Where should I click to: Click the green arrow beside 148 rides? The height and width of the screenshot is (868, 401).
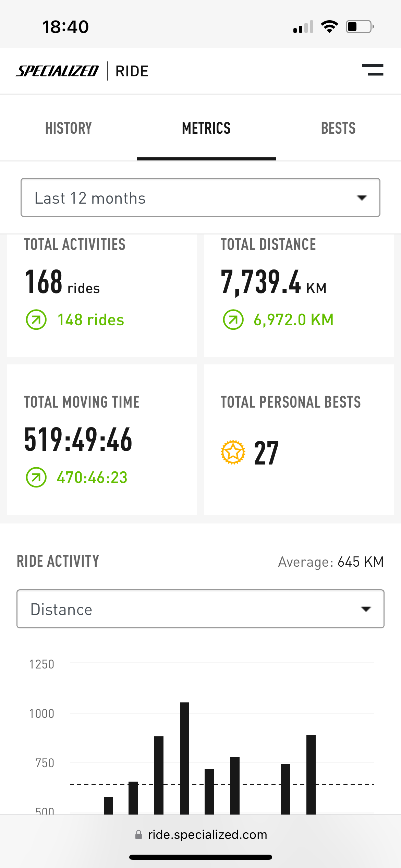[x=36, y=320]
